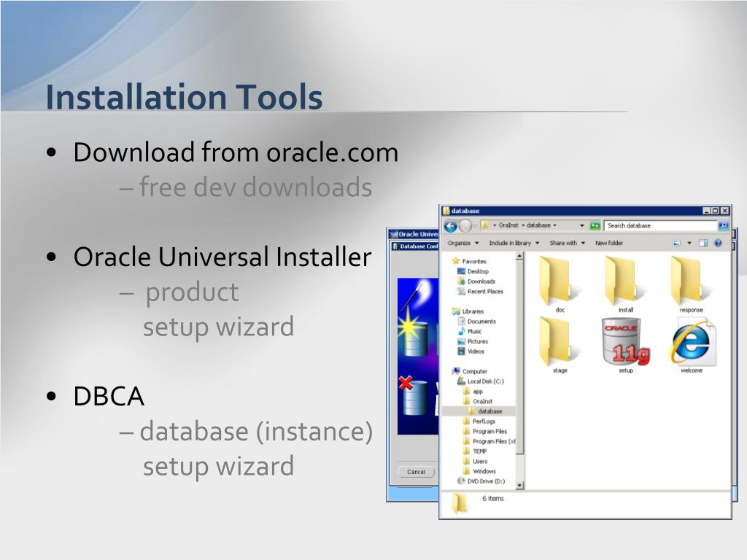747x560 pixels.
Task: Click the Oracle Universal Installer title bar
Action: click(x=414, y=234)
